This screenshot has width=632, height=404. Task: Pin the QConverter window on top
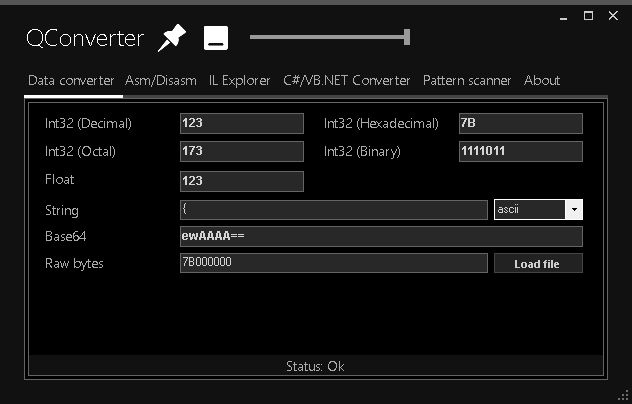[172, 38]
